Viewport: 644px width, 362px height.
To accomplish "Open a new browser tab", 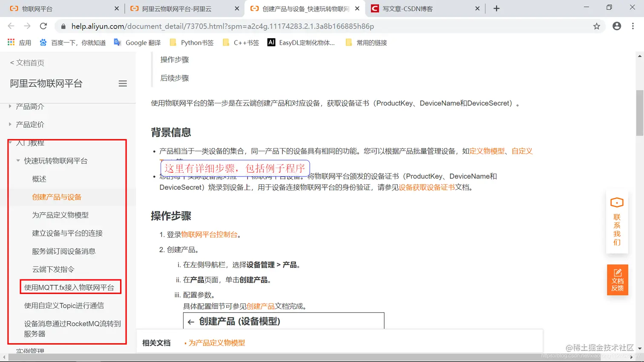I will [x=496, y=9].
